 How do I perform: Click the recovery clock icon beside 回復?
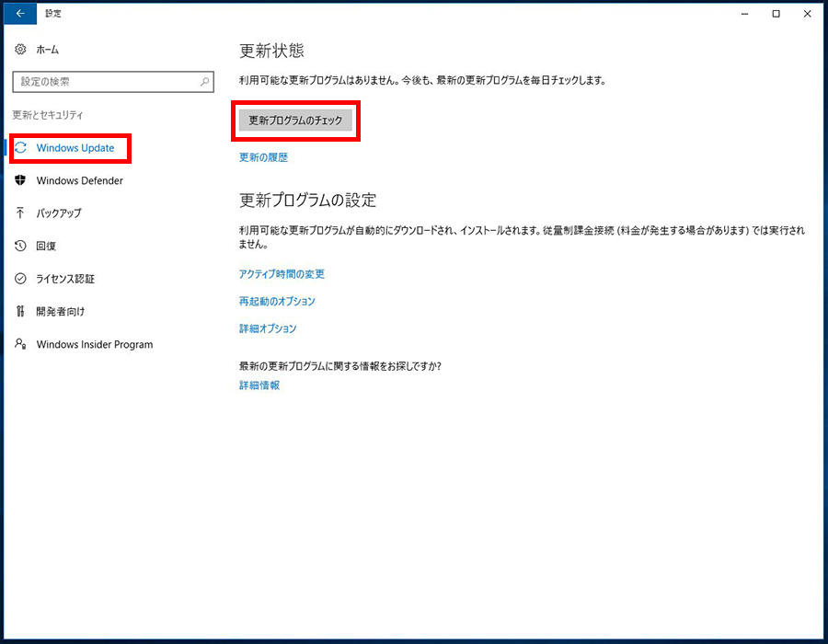pos(20,246)
